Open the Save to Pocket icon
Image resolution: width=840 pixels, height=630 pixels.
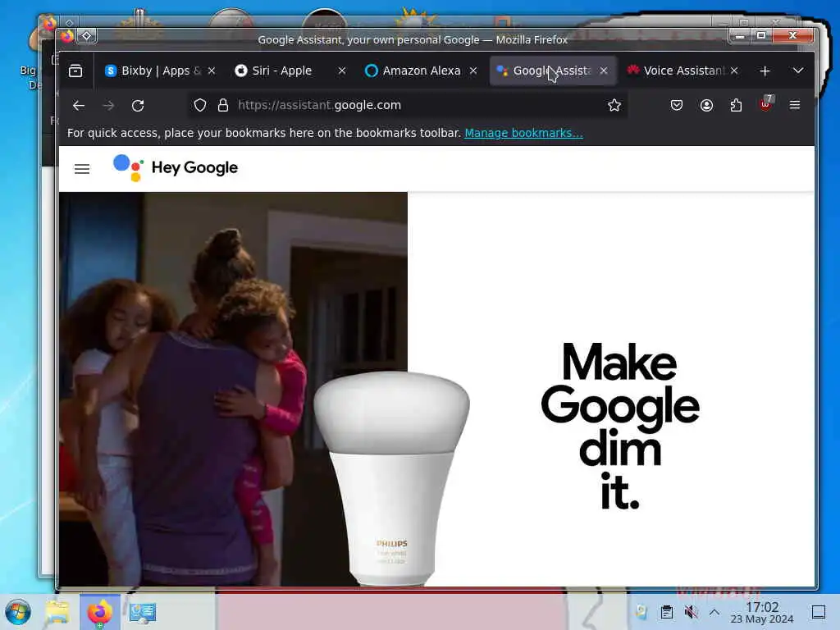(x=677, y=106)
